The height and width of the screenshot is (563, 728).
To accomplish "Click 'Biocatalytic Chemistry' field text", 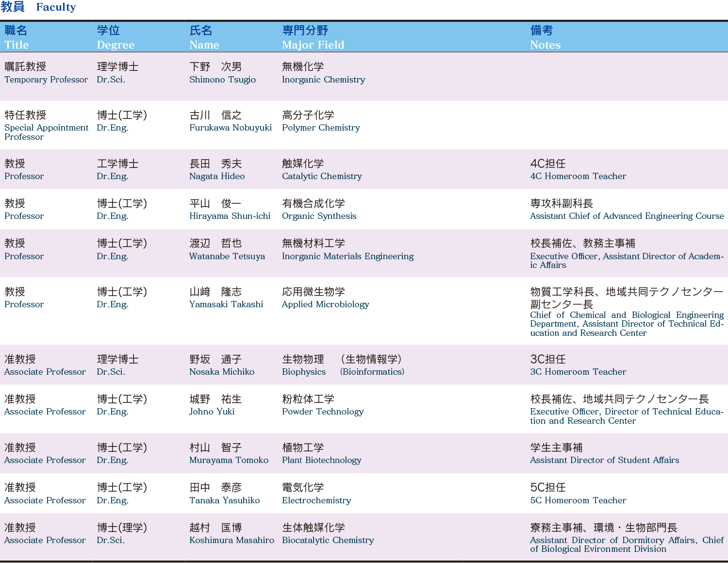I will (328, 540).
